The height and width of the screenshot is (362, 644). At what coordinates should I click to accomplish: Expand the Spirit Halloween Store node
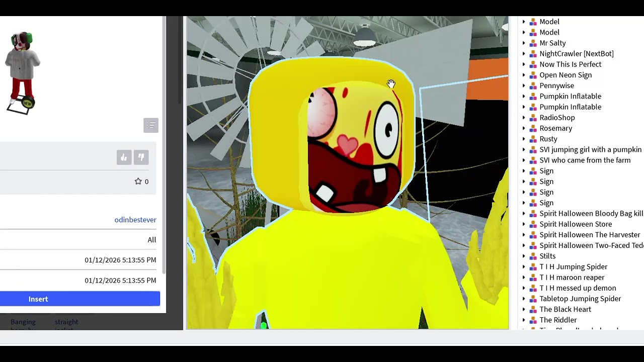click(x=524, y=224)
